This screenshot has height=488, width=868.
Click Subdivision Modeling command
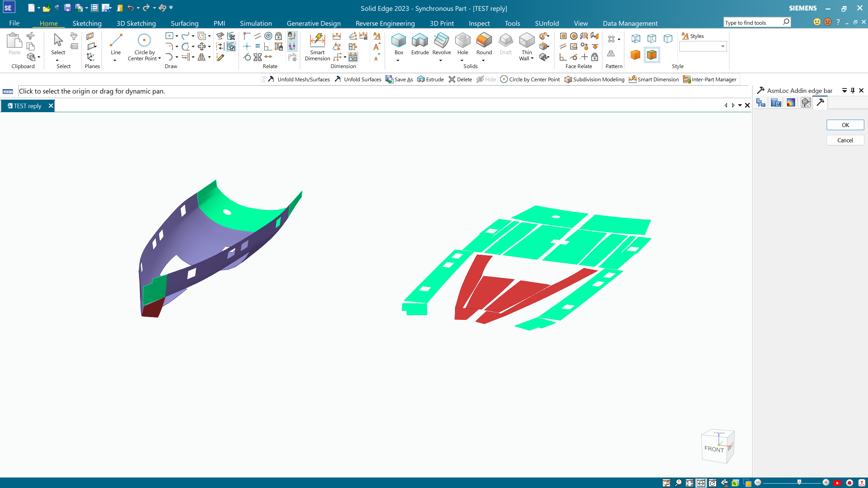tap(594, 79)
